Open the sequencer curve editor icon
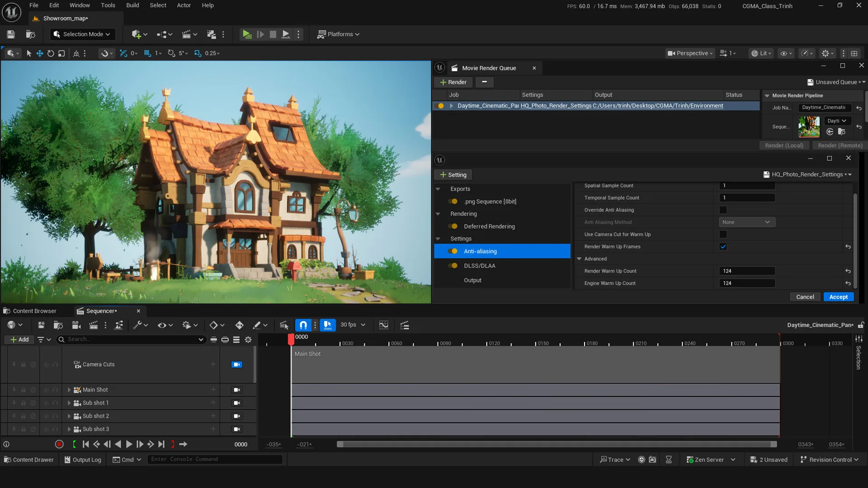The width and height of the screenshot is (868, 488). pos(384,325)
